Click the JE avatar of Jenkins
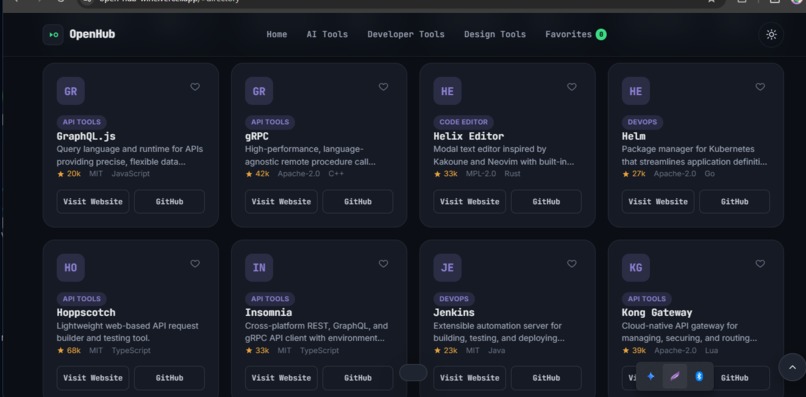The image size is (806, 397). pos(447,267)
